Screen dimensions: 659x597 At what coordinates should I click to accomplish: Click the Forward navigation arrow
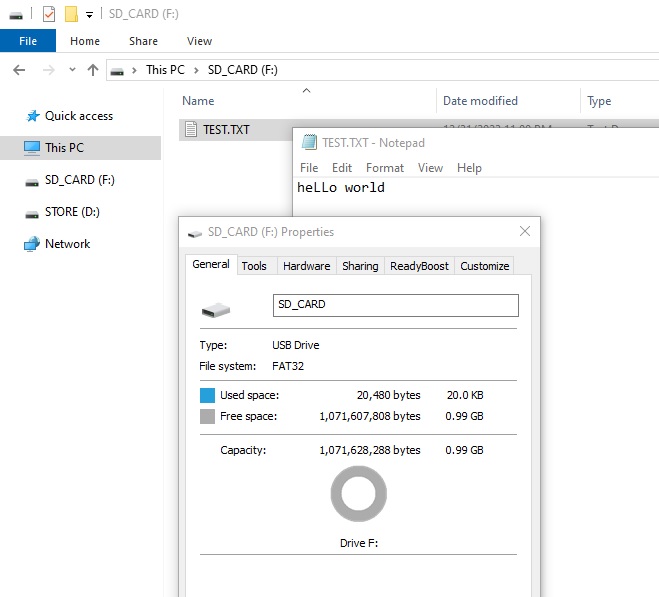[49, 70]
